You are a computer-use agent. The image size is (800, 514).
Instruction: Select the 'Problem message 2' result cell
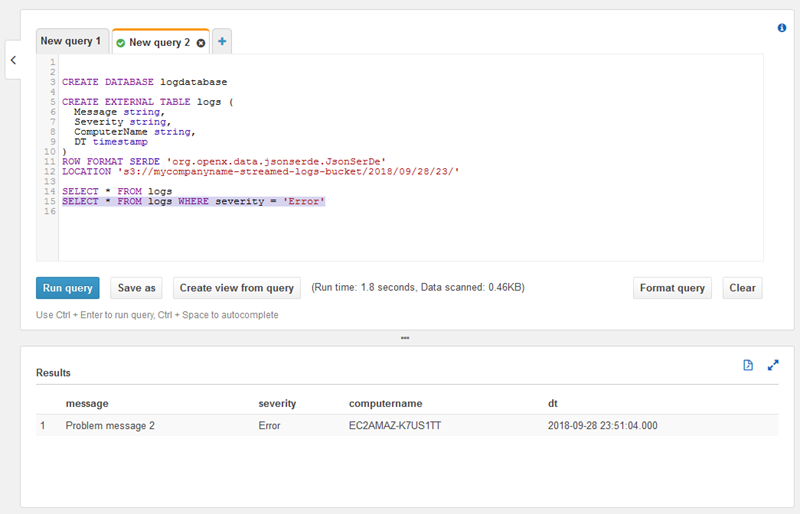click(110, 426)
